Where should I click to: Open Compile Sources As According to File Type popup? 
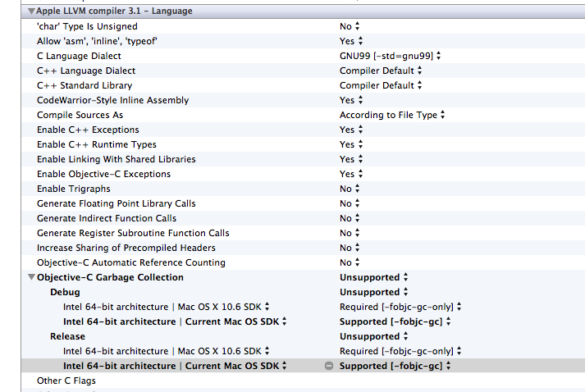click(392, 115)
